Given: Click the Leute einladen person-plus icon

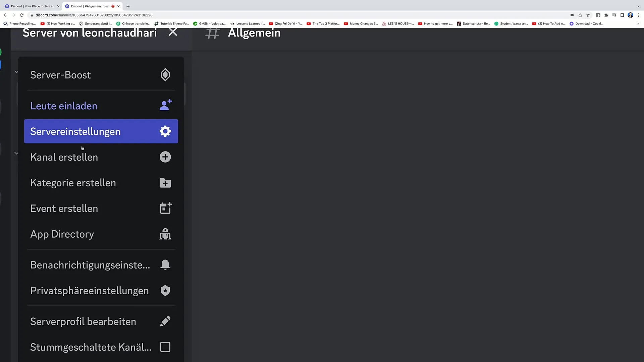Looking at the screenshot, I should coord(165,105).
